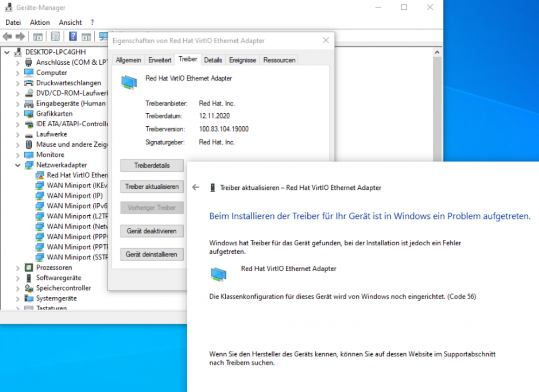The image size is (539, 392).
Task: Select the WAN Miniport (SSTP) entry
Action: click(x=77, y=257)
